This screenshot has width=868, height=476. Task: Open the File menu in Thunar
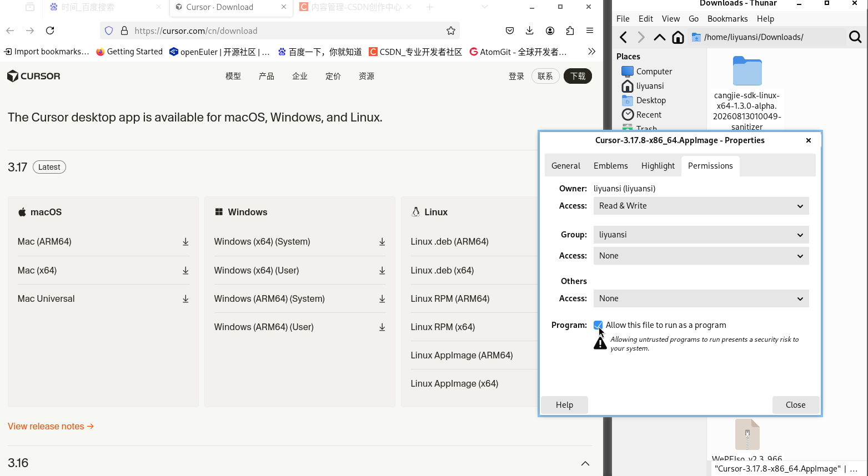coord(623,19)
